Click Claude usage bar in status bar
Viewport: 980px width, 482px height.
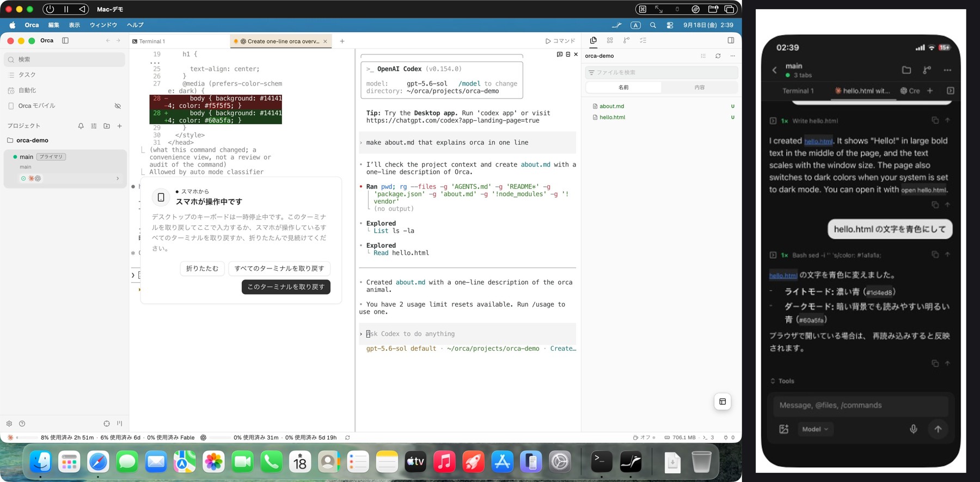(x=101, y=437)
